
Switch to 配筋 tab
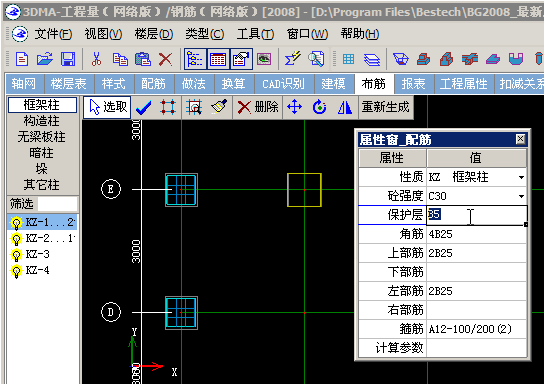coord(153,84)
